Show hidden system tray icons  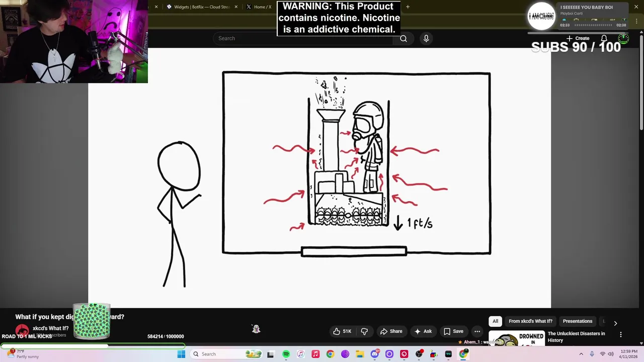(581, 354)
